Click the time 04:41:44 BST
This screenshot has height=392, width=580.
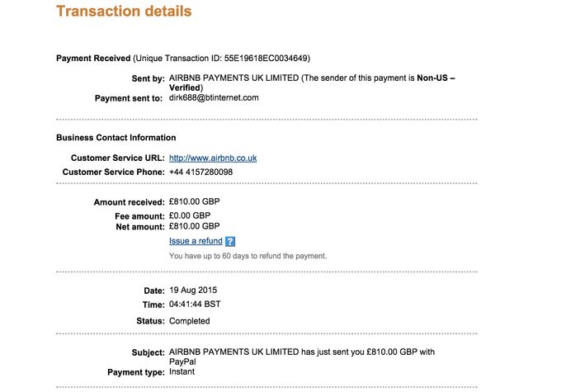pyautogui.click(x=195, y=305)
